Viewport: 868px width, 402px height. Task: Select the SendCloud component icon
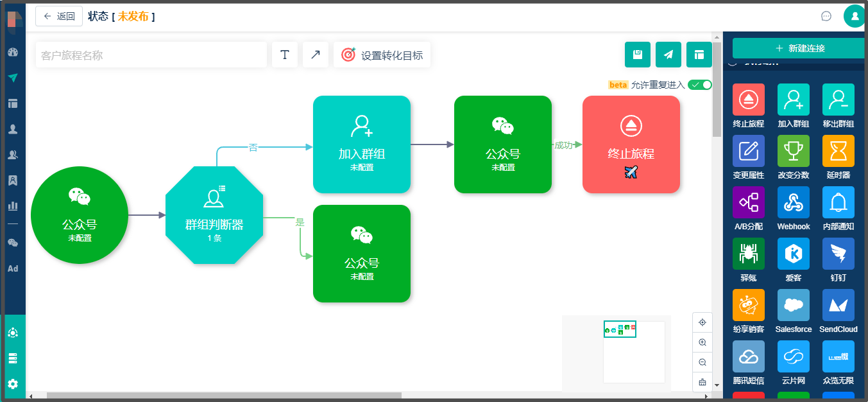838,305
